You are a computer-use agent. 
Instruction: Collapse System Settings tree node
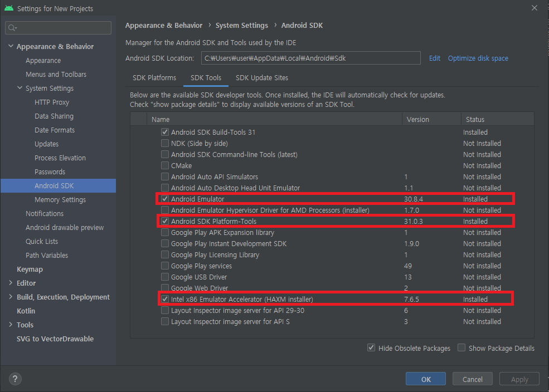(20, 88)
